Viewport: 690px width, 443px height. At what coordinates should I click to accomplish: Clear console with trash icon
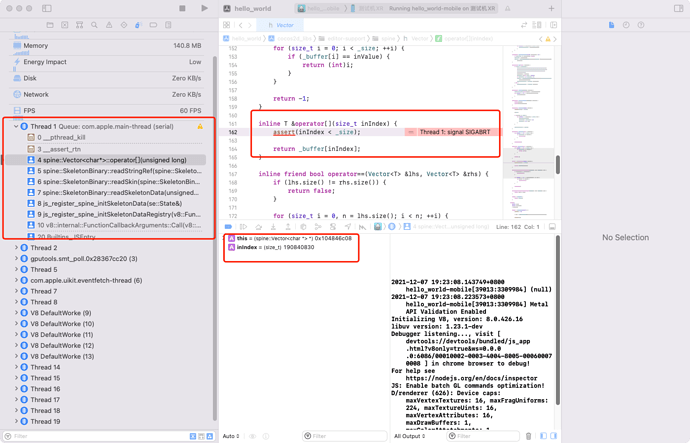529,436
